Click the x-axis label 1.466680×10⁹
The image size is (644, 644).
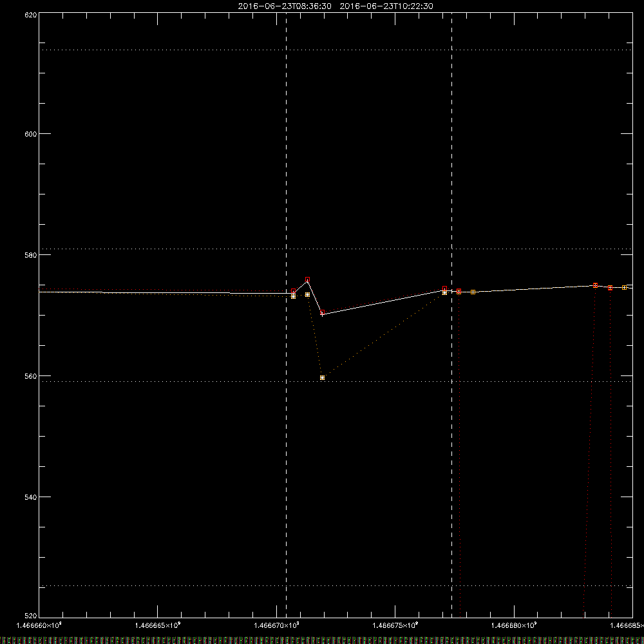(514, 625)
